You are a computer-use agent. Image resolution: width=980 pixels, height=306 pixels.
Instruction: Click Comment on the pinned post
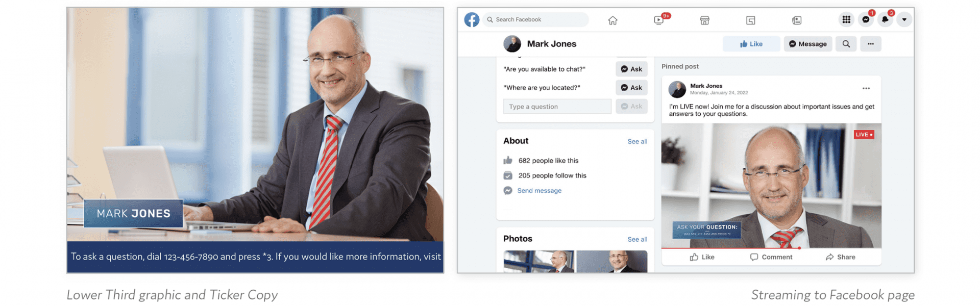(771, 257)
